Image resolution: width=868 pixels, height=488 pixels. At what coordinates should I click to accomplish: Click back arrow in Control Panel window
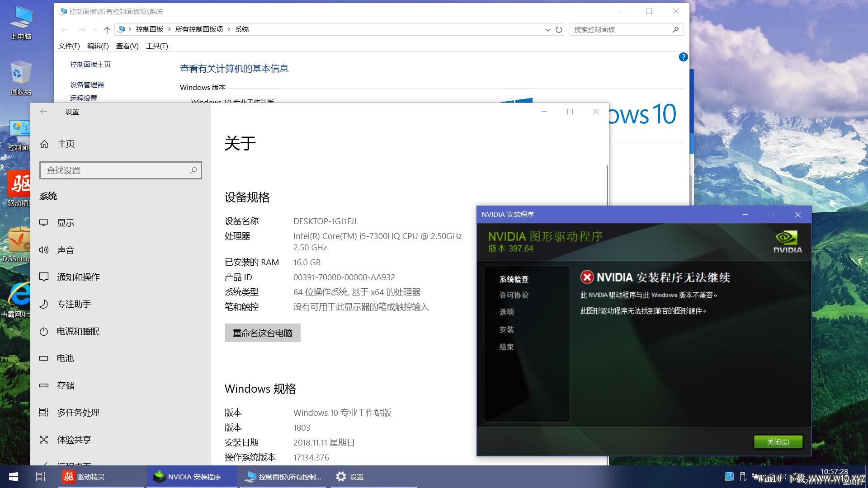[65, 30]
